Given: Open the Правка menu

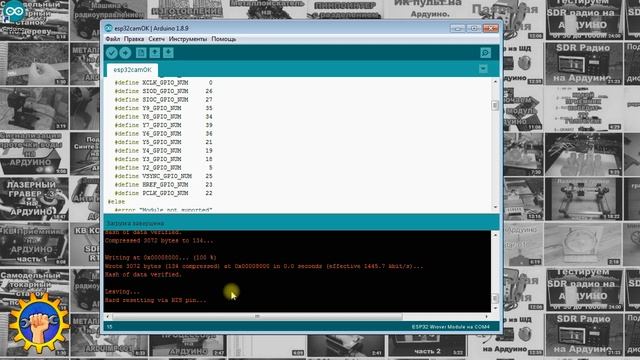Looking at the screenshot, I should click(x=134, y=39).
